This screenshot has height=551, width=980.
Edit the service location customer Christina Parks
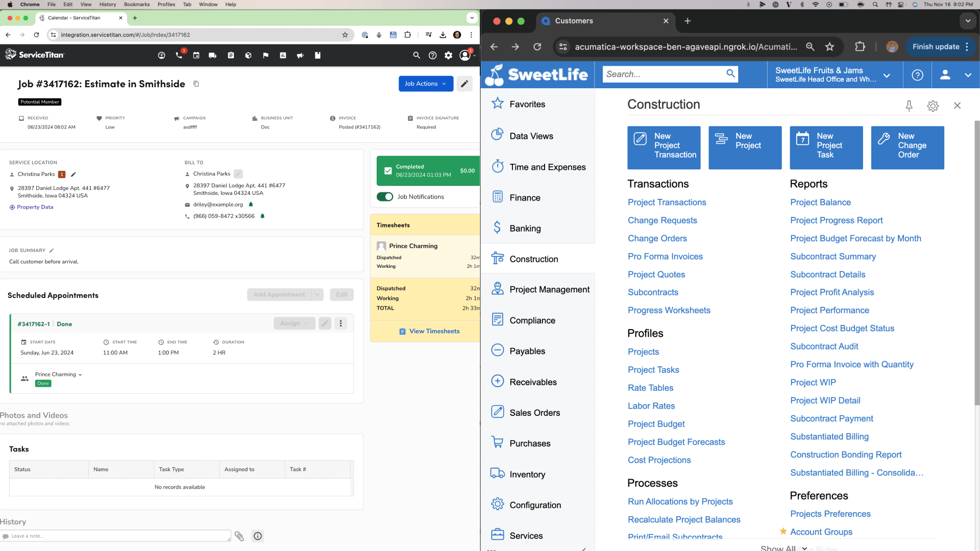click(73, 174)
